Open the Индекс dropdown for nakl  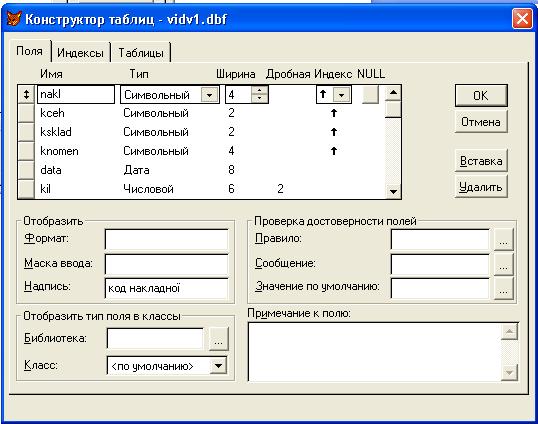pos(341,95)
